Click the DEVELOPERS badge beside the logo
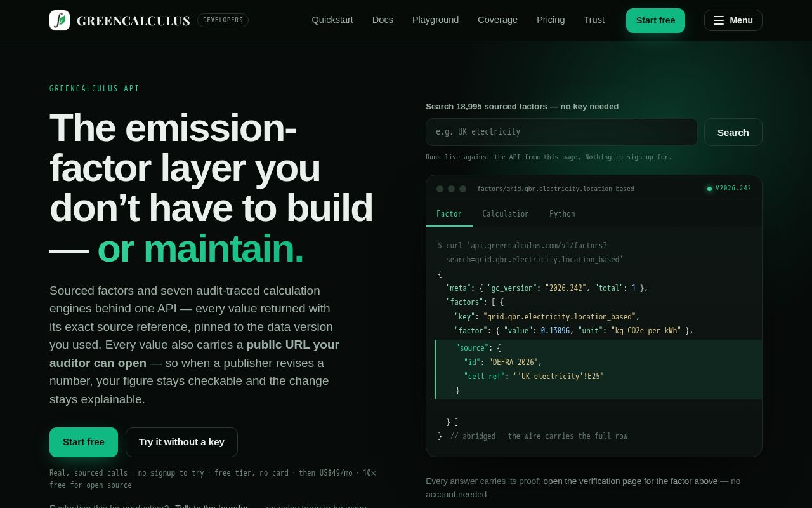The image size is (812, 508). pyautogui.click(x=223, y=20)
